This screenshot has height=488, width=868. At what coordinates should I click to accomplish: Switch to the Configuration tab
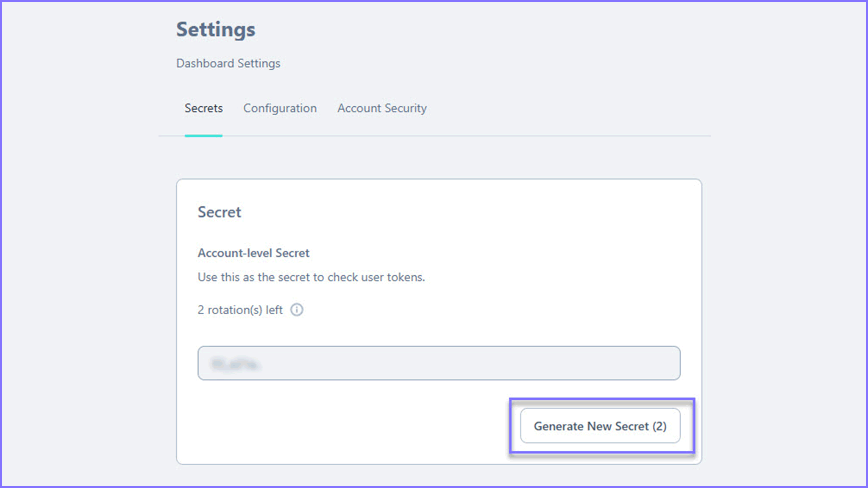click(x=280, y=108)
